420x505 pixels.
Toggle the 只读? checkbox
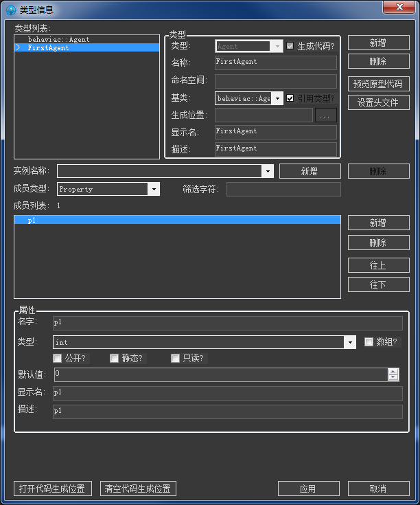[175, 358]
